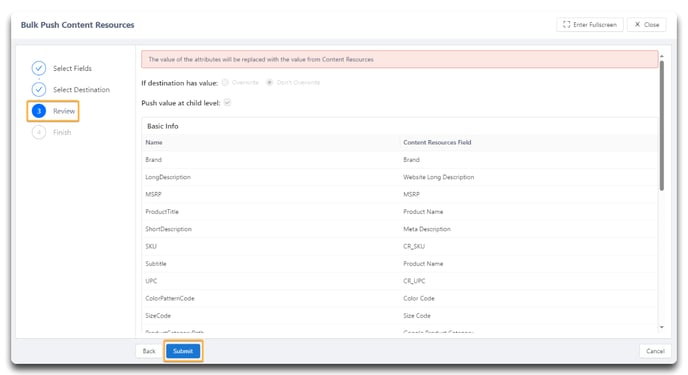Click the Content Resources Field column header
Image resolution: width=688 pixels, height=375 pixels.
[437, 143]
